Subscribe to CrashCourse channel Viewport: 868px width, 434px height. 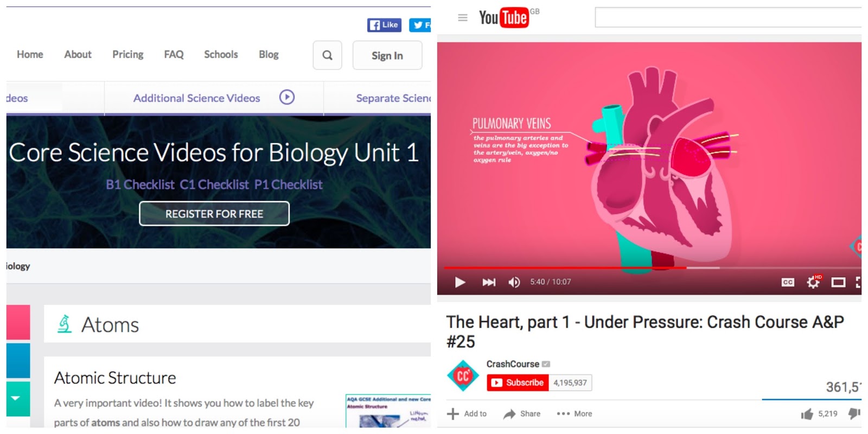pyautogui.click(x=518, y=382)
